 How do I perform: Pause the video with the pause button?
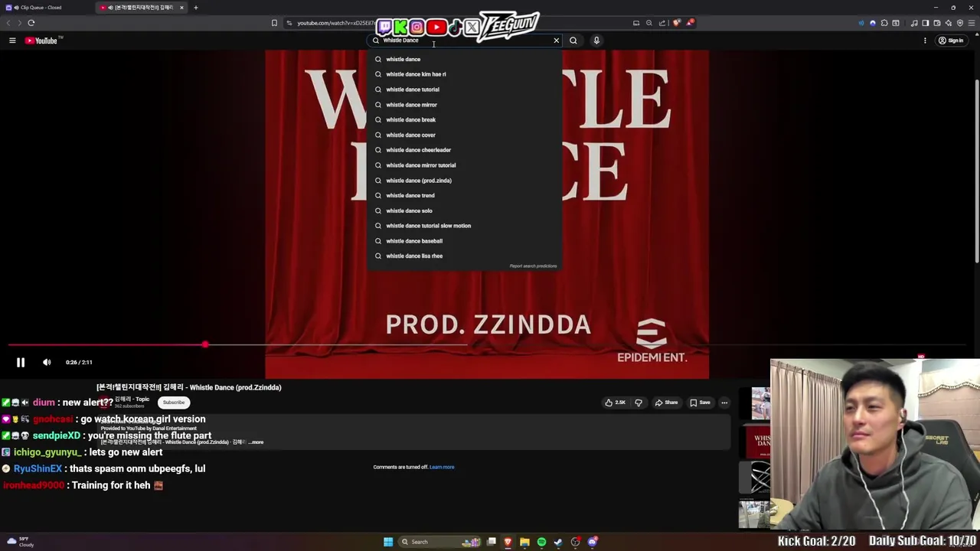(x=21, y=363)
